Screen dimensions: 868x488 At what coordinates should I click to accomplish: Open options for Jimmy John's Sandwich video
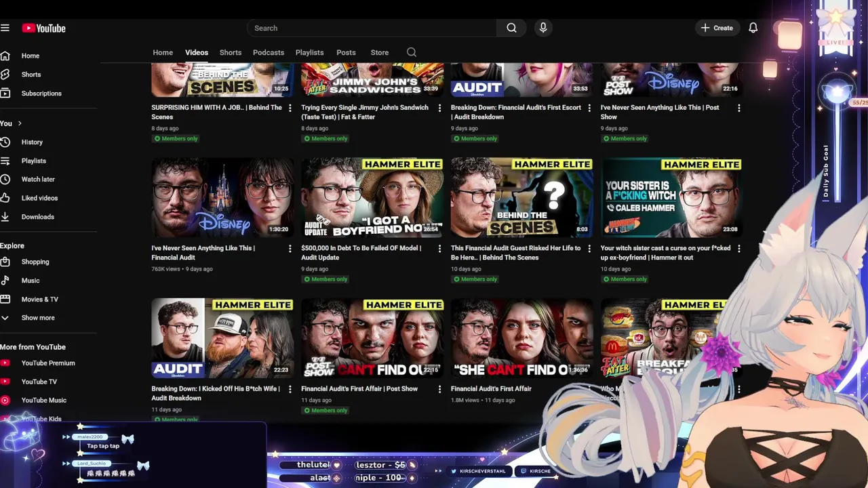tap(439, 108)
